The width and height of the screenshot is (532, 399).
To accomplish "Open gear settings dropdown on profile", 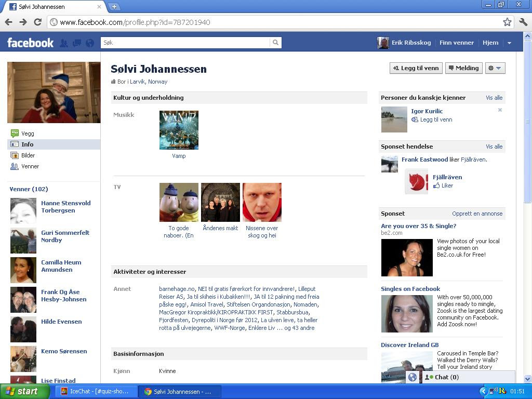I will coord(495,68).
